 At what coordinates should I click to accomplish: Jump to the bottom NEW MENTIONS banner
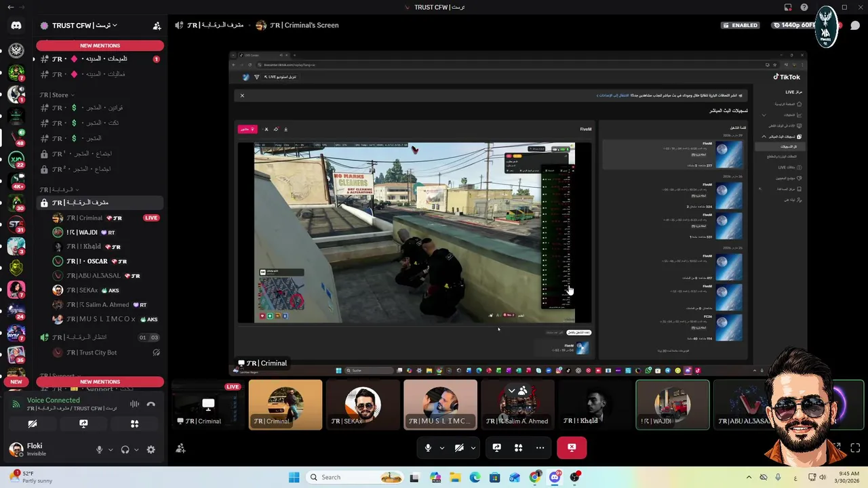[x=100, y=382]
